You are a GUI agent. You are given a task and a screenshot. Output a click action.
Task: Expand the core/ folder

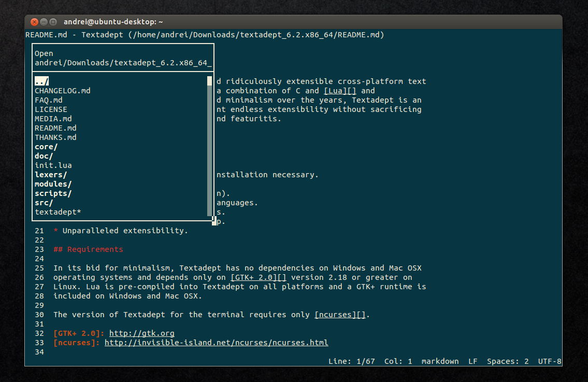[46, 147]
